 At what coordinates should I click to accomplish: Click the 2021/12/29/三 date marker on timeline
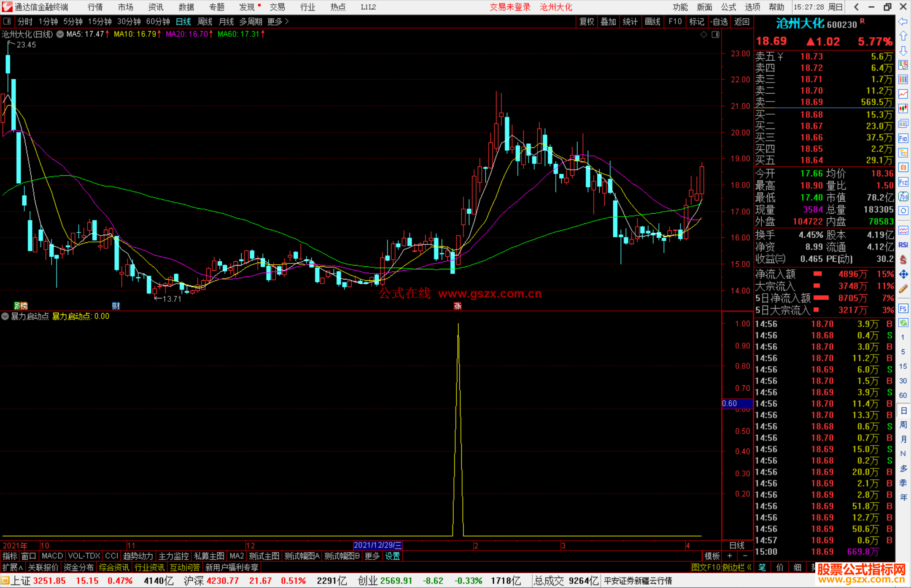pyautogui.click(x=377, y=545)
